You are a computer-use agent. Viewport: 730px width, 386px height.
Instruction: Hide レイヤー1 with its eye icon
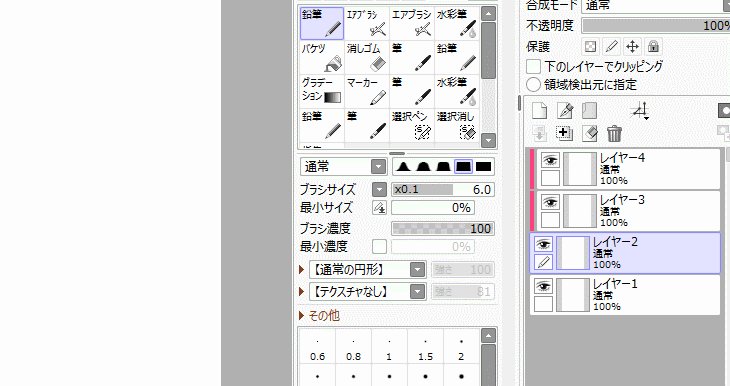543,286
